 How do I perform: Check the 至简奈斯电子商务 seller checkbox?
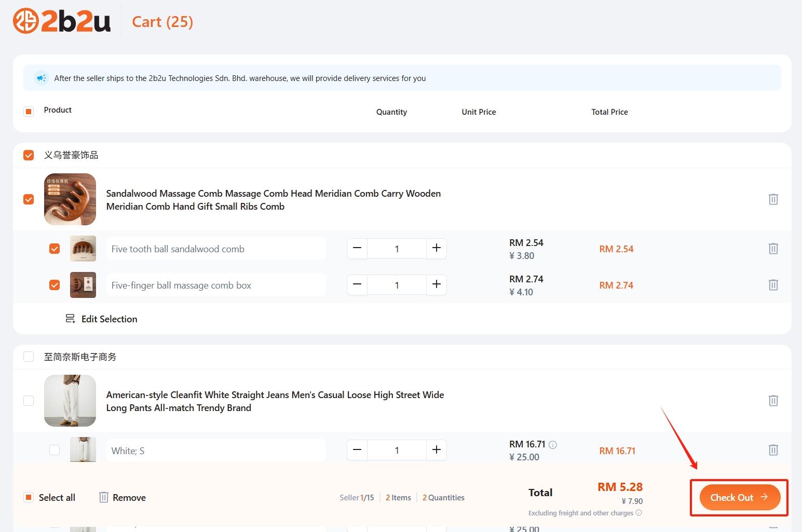29,357
